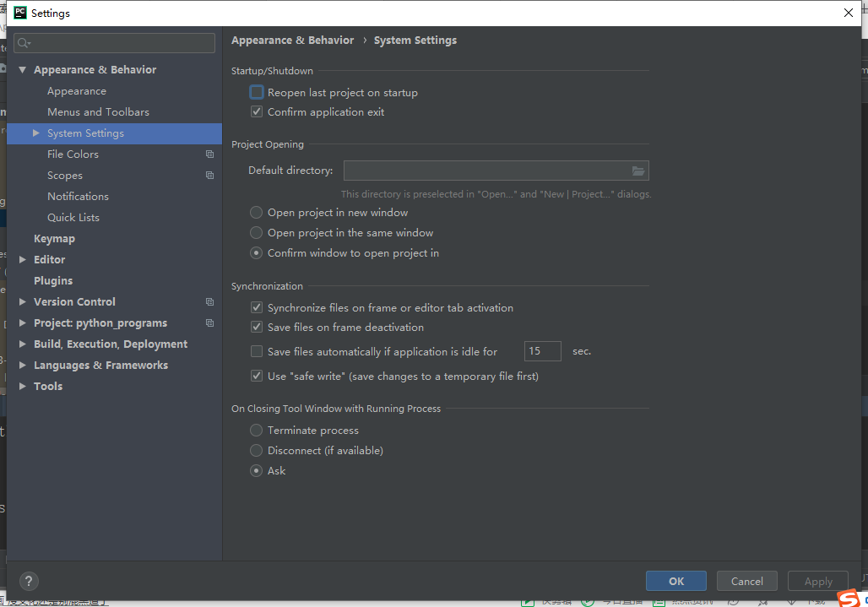Select Confirm window to open project in
The image size is (868, 607).
click(256, 253)
